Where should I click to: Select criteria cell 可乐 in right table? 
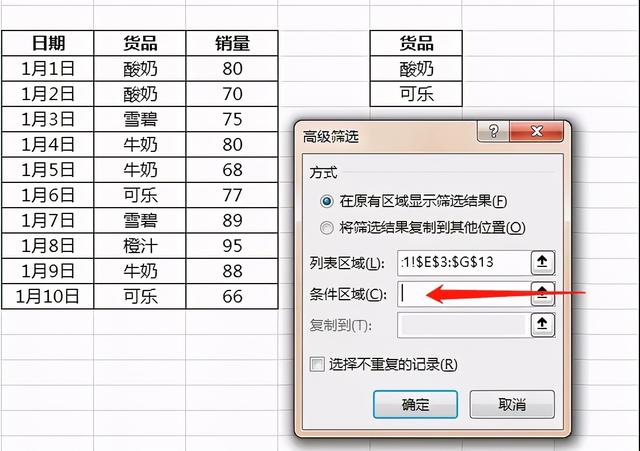pyautogui.click(x=416, y=94)
